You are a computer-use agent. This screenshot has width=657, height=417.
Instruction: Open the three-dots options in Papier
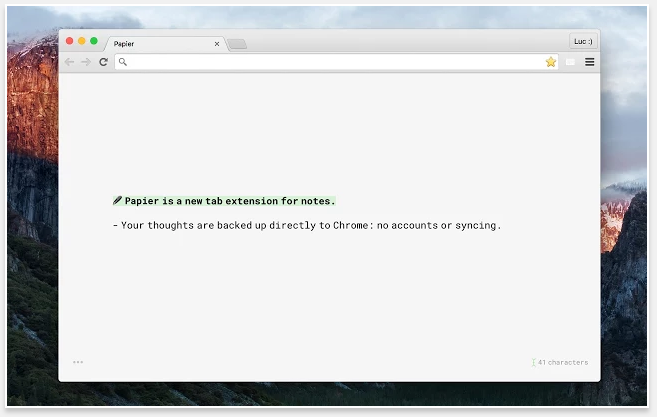click(x=78, y=362)
